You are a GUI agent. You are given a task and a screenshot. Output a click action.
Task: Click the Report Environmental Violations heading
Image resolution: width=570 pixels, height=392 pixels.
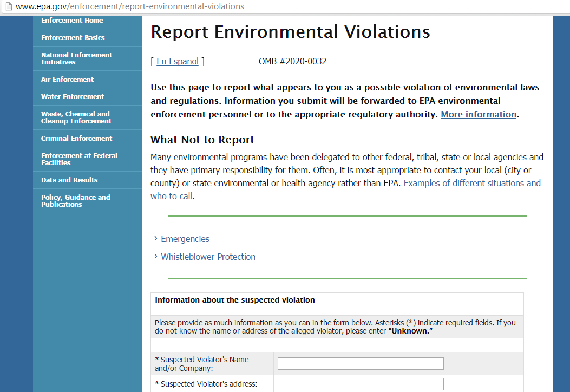pyautogui.click(x=290, y=32)
